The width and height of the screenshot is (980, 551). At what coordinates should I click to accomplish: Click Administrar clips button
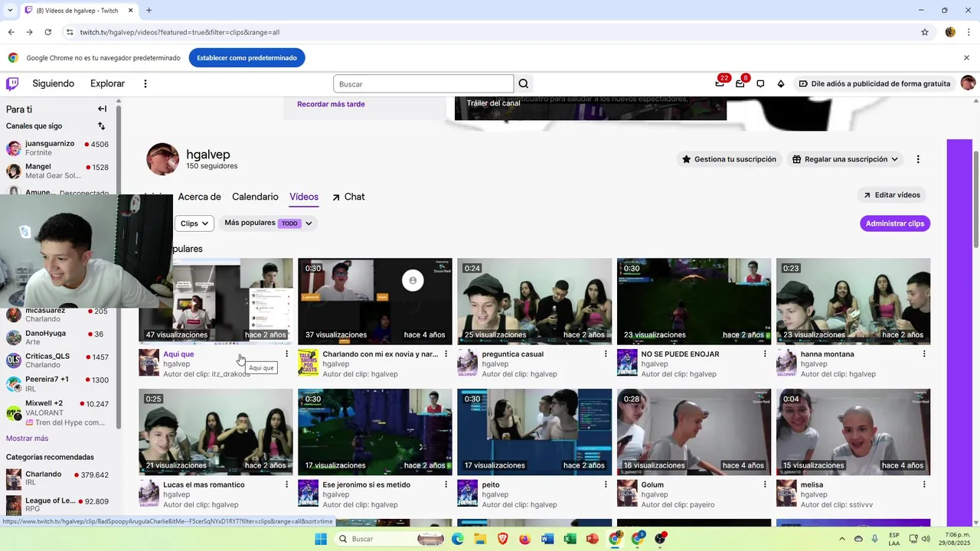click(x=895, y=223)
